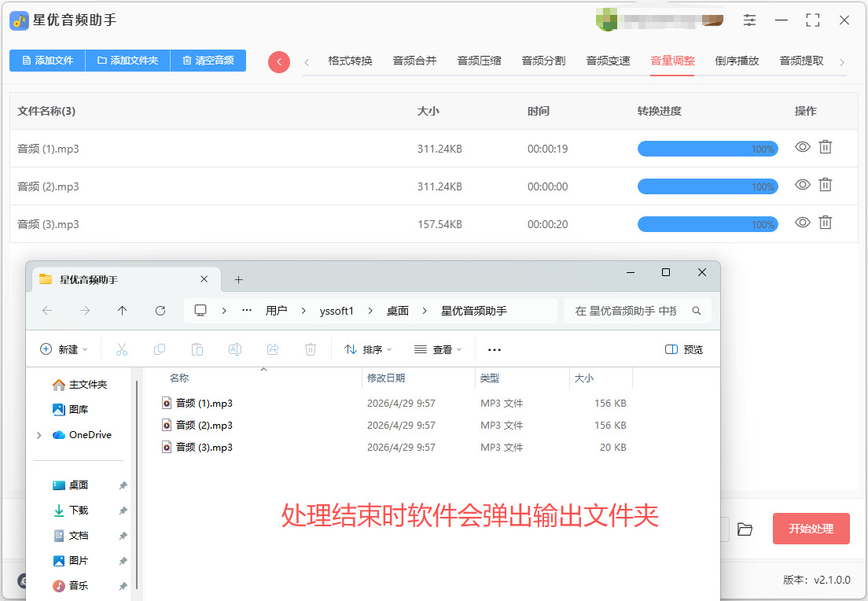This screenshot has height=601, width=868.
Task: Click the 星优音频助手 app logo
Action: click(x=20, y=20)
